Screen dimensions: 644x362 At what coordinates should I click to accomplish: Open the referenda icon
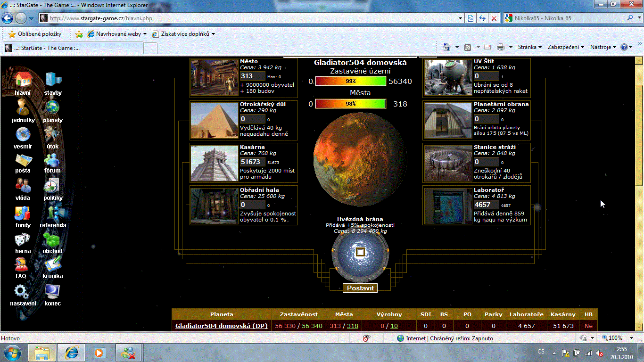point(53,214)
